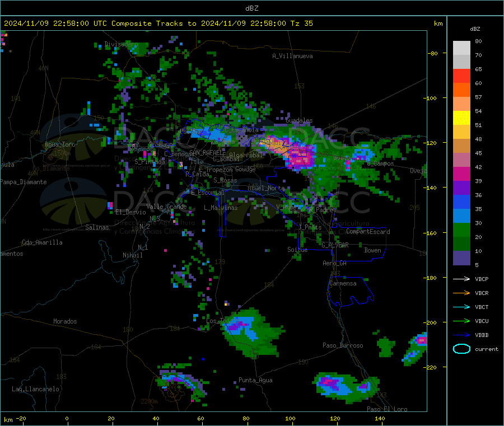The width and height of the screenshot is (504, 426).
Task: Click the 'Bowen' place label
Action: (372, 250)
